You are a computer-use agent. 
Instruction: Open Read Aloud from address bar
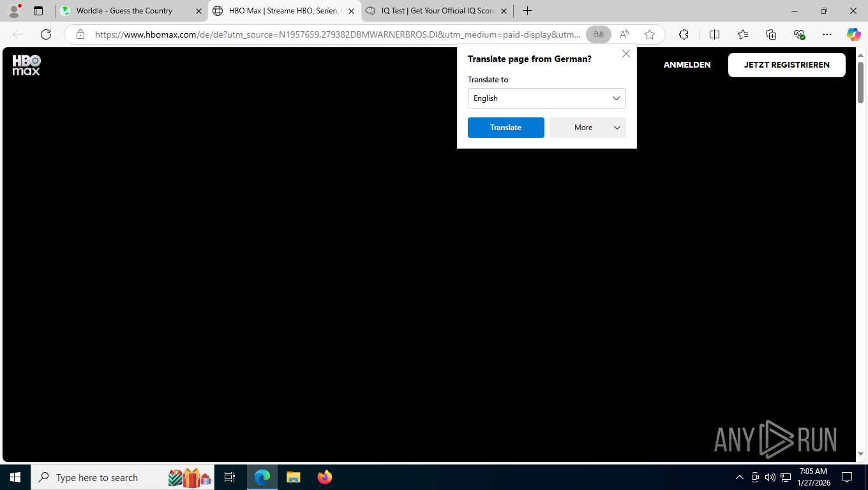(624, 34)
